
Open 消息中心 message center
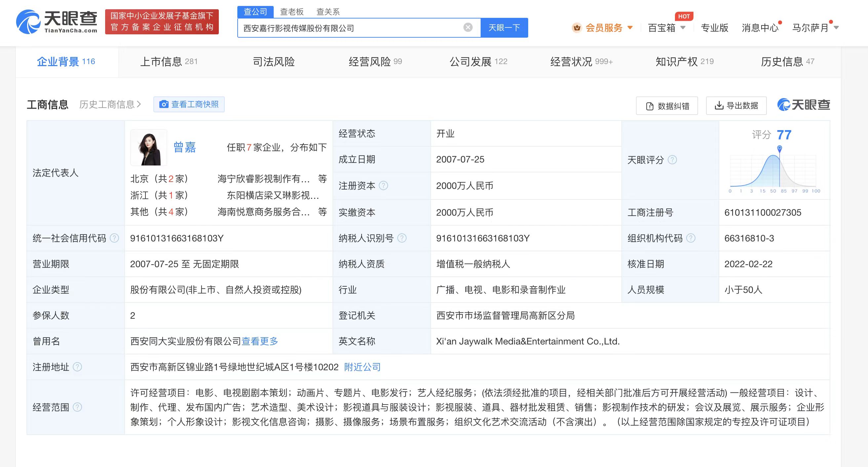[x=760, y=28]
